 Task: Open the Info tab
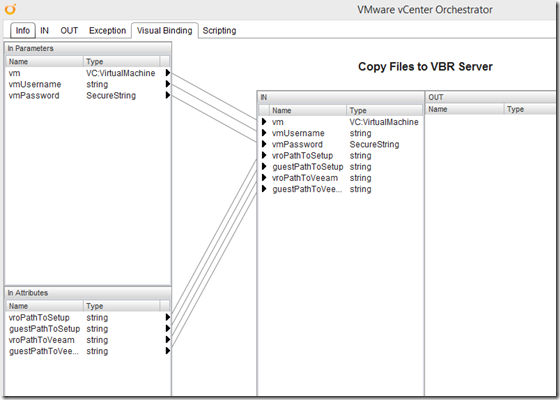pos(23,30)
